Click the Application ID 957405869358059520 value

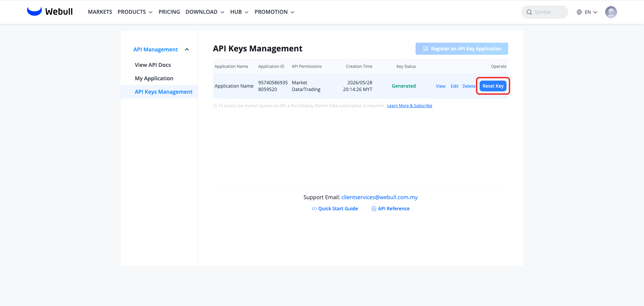(273, 86)
